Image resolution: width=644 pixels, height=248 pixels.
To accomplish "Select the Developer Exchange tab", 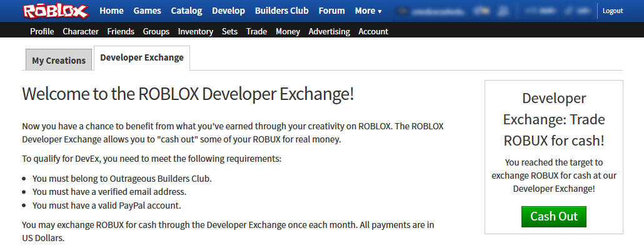I will tap(142, 58).
